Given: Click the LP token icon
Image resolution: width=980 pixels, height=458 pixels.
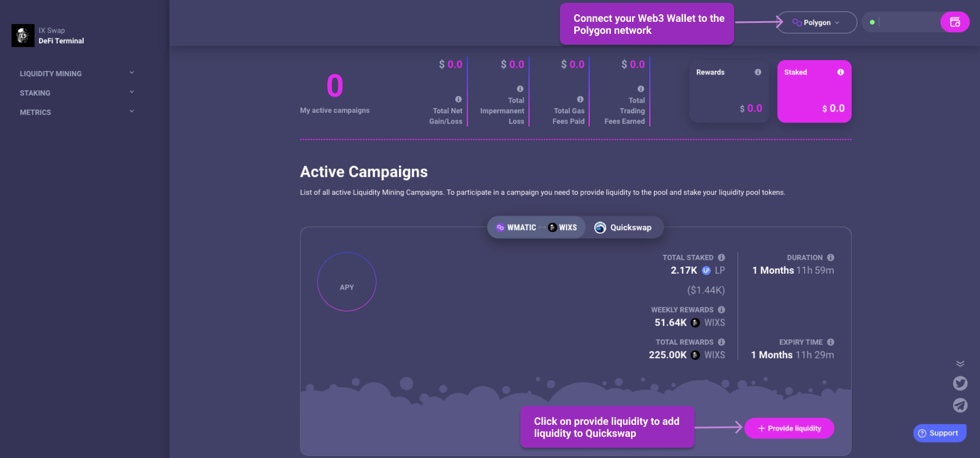Looking at the screenshot, I should pyautogui.click(x=706, y=270).
